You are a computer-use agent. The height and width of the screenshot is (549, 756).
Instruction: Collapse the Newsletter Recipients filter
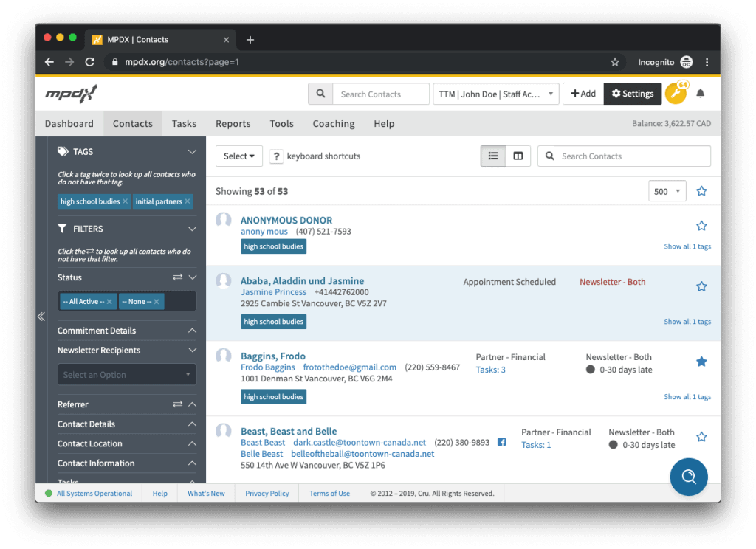click(x=193, y=350)
